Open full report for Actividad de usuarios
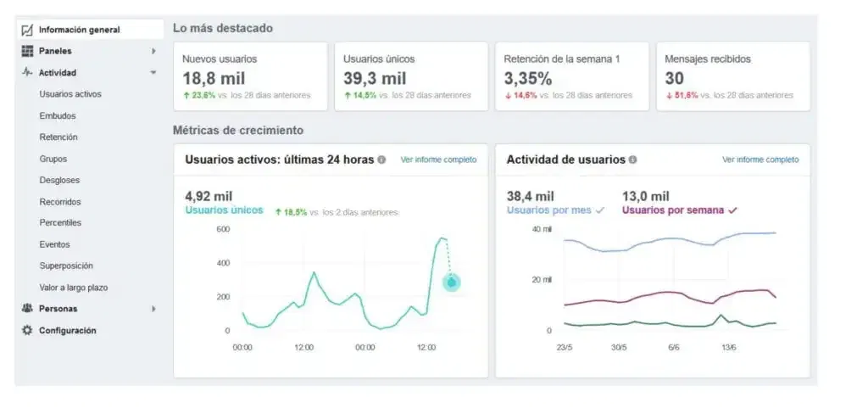This screenshot has width=868, height=414. (x=759, y=159)
